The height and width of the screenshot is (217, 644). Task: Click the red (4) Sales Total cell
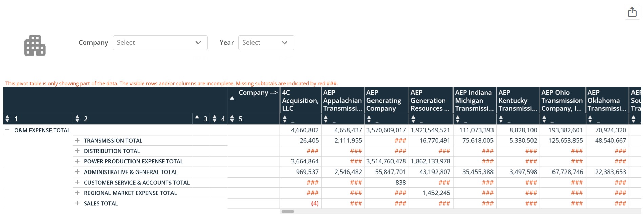coord(315,203)
